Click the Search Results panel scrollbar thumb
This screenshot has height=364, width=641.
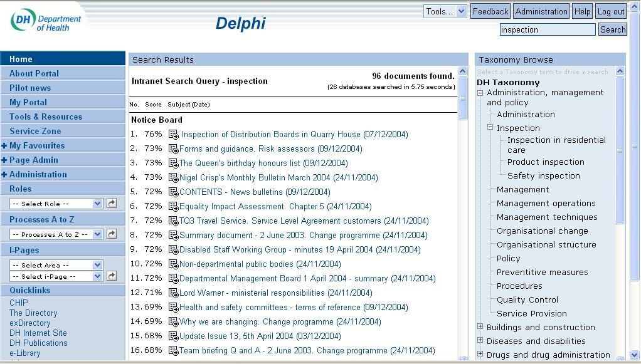tap(463, 98)
